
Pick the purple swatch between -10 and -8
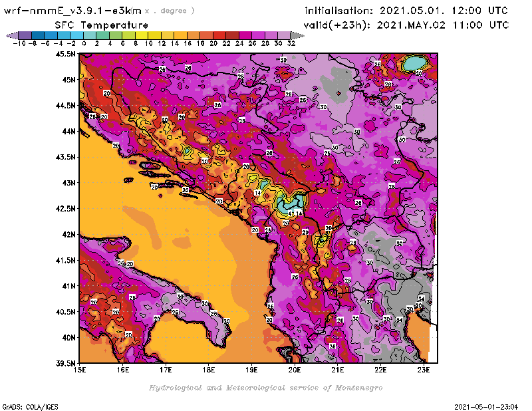(x=25, y=35)
